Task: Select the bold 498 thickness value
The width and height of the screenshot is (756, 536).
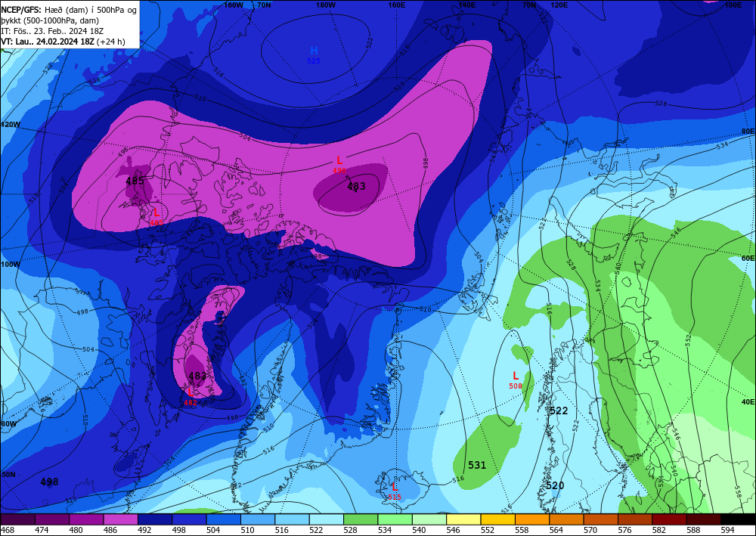Action: (49, 482)
